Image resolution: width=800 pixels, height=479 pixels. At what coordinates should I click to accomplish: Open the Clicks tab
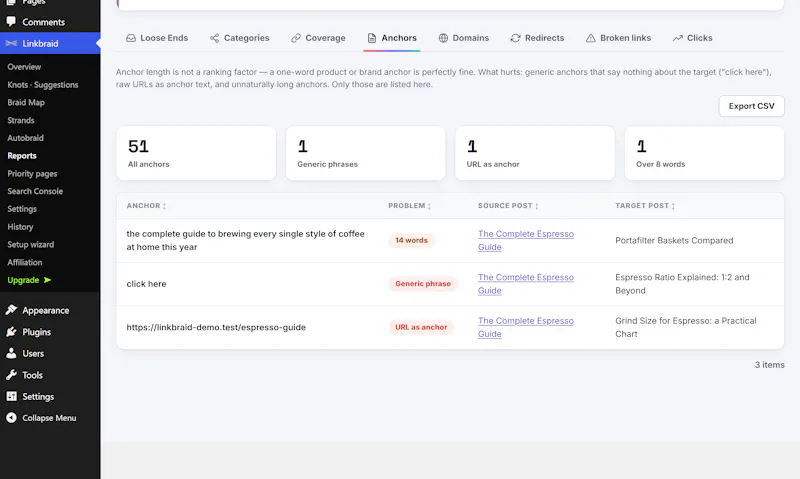pos(692,38)
